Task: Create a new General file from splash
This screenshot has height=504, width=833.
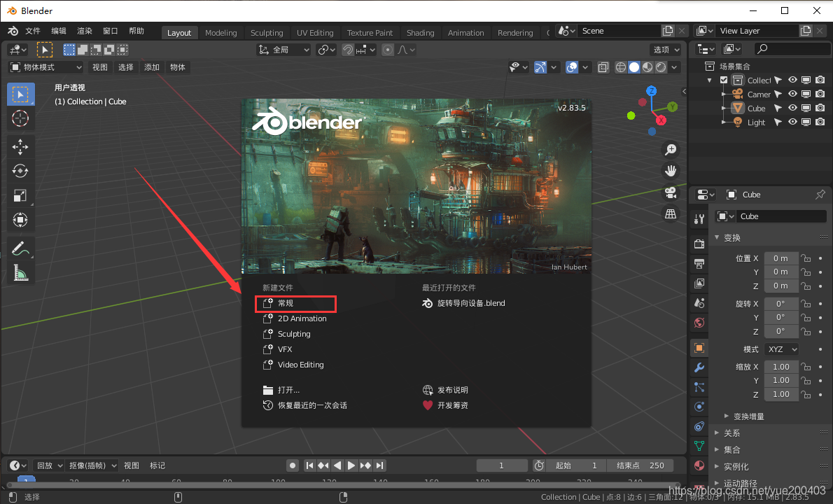Action: tap(296, 303)
